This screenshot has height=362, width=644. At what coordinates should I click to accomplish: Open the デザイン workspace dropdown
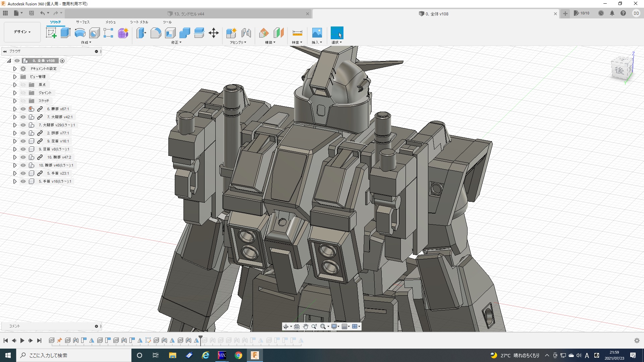(22, 32)
